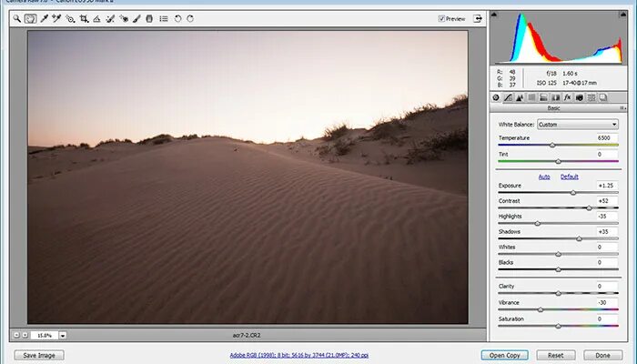Click the zoom percentage field
The image size is (637, 364).
(45, 336)
